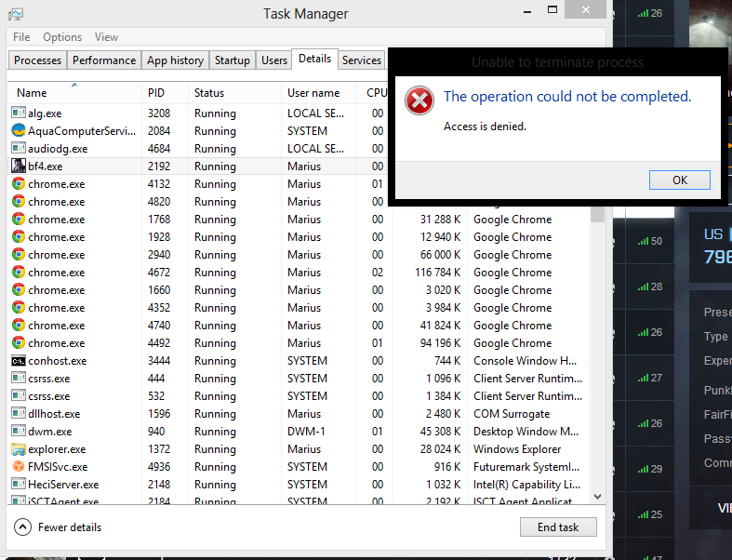Click the AquaComputerService process icon
The height and width of the screenshot is (560, 732).
point(19,130)
